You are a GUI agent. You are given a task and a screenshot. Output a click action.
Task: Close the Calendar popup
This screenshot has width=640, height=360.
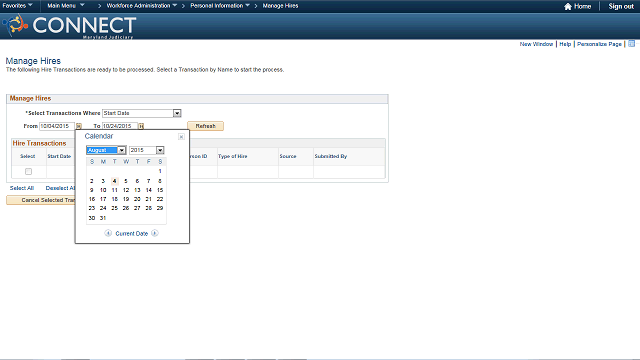coord(181,137)
